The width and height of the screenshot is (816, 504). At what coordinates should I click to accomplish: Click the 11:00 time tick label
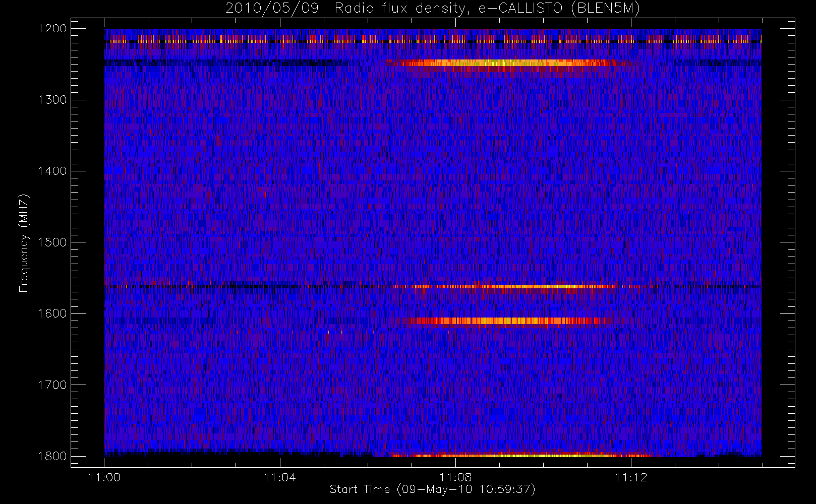[x=104, y=477]
